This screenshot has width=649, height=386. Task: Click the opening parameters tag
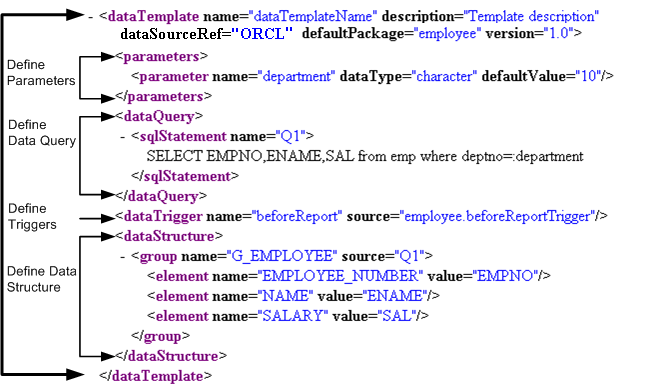[161, 57]
